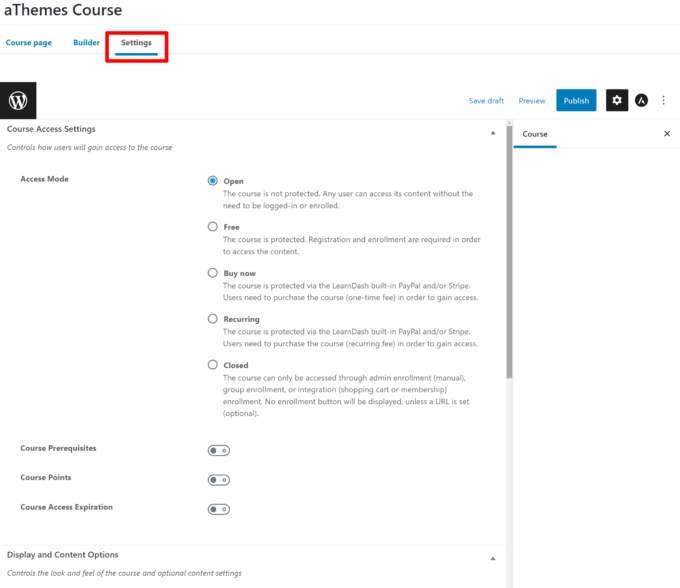
Task: Open the Builder tab
Action: (86, 42)
